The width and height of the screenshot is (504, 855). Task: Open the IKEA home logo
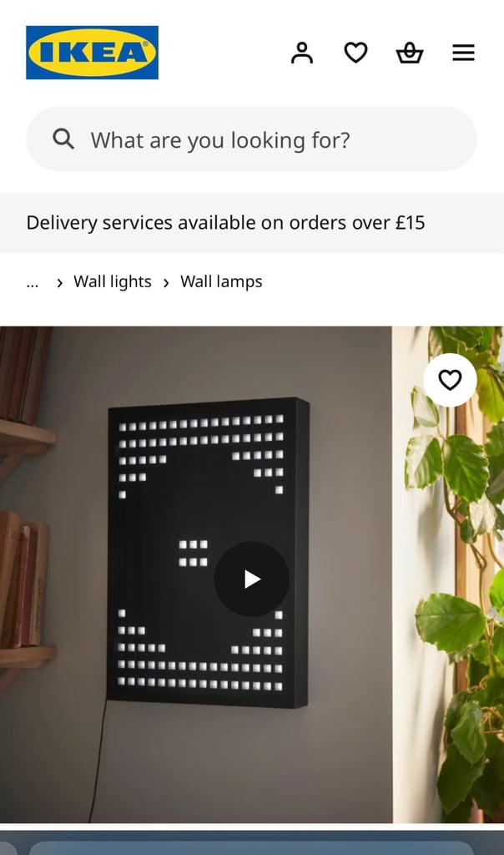92,53
